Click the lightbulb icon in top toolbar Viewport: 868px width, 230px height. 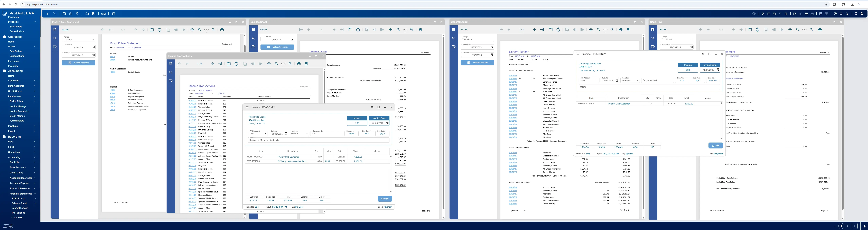(x=77, y=14)
